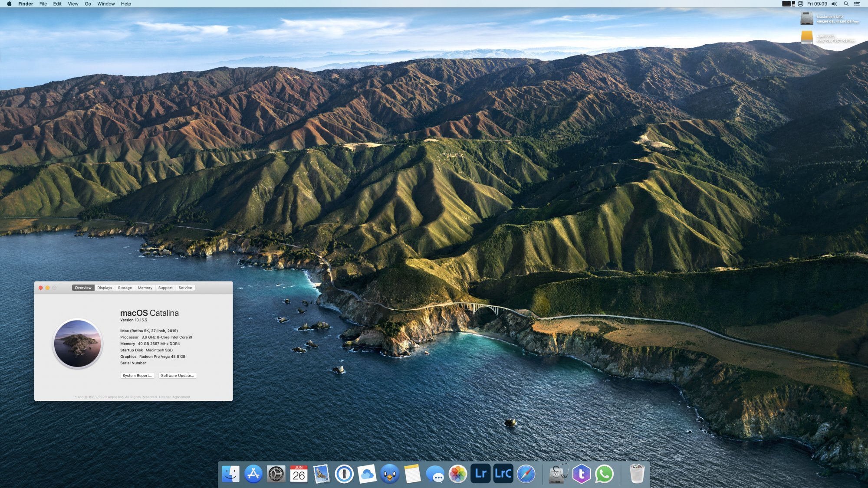Open the File menu
The image size is (868, 488).
tap(43, 4)
